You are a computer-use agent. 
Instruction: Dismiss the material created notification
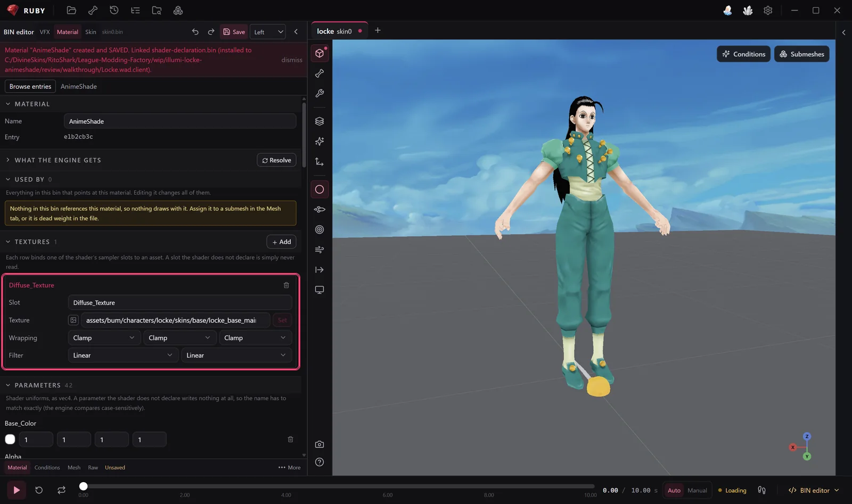pos(292,60)
